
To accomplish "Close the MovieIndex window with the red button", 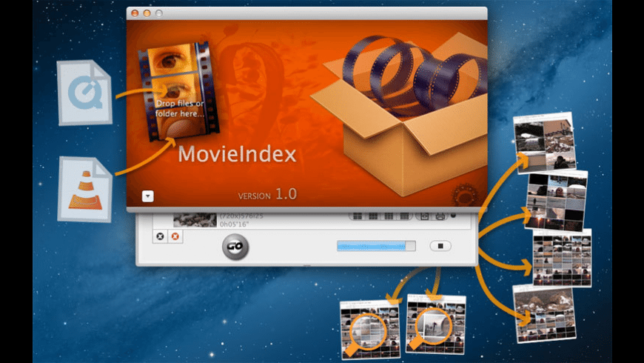I will point(135,13).
